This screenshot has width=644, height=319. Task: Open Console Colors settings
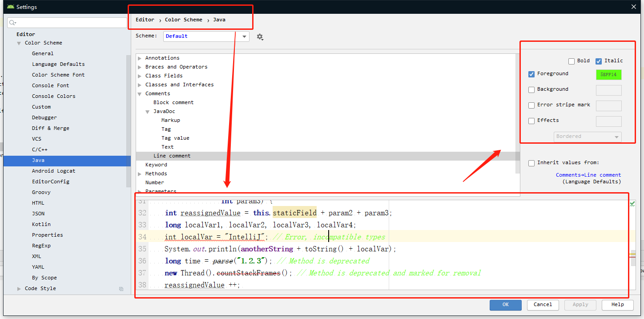coord(54,96)
